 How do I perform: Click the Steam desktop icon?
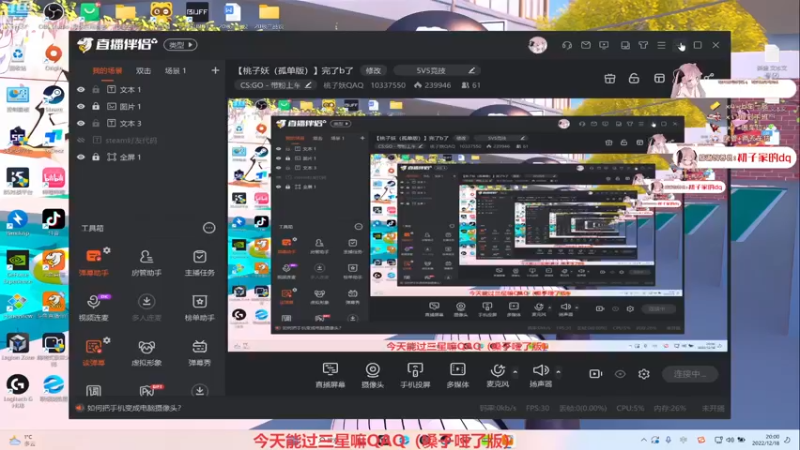point(53,99)
